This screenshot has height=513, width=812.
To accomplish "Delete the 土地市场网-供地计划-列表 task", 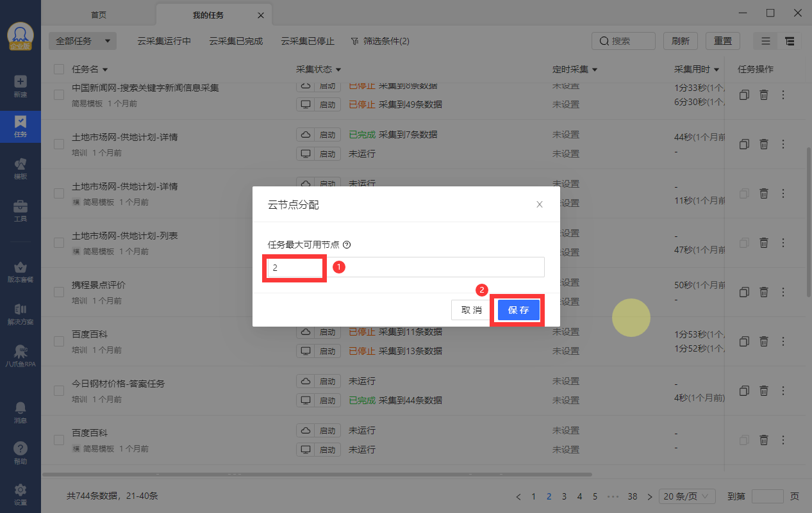I will (764, 243).
